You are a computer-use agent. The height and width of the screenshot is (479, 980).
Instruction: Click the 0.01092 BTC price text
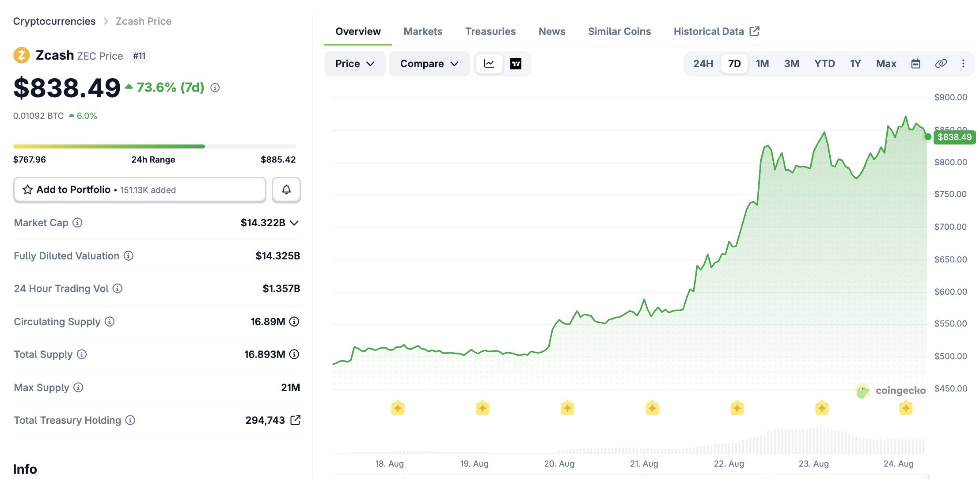[38, 116]
